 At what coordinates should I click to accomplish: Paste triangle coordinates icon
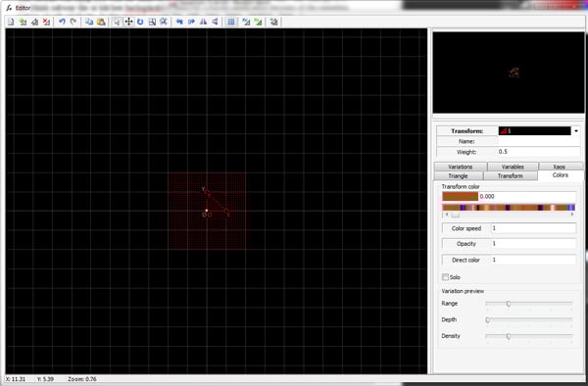101,22
